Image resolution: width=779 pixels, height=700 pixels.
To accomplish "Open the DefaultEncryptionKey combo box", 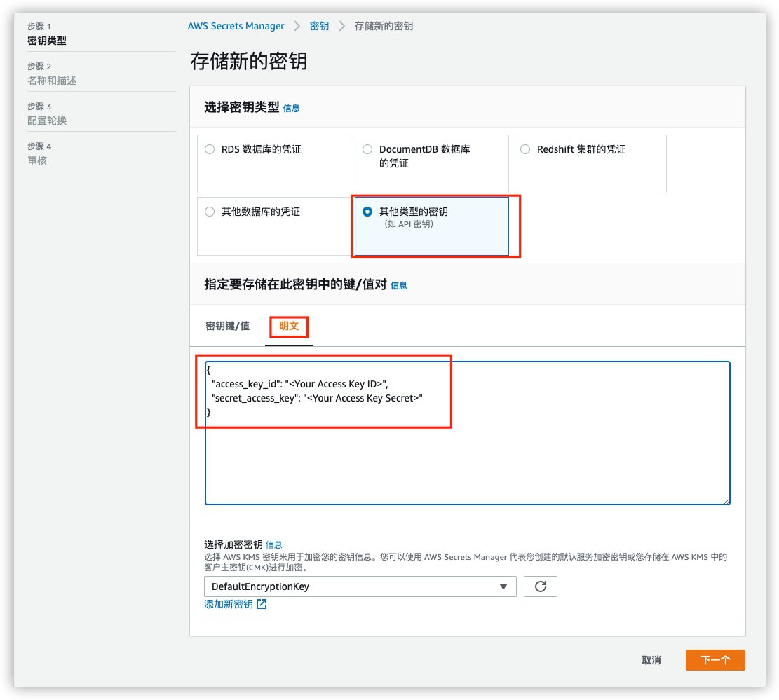I will (351, 586).
